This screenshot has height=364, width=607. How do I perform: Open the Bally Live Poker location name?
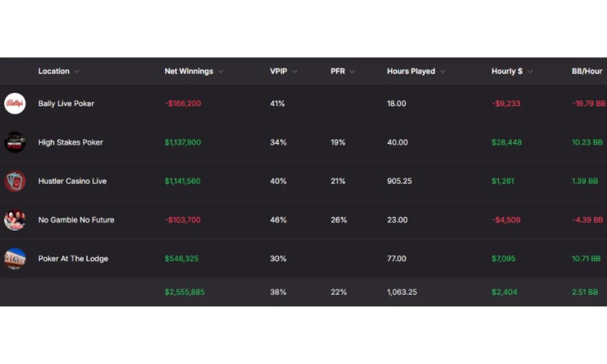pos(66,103)
